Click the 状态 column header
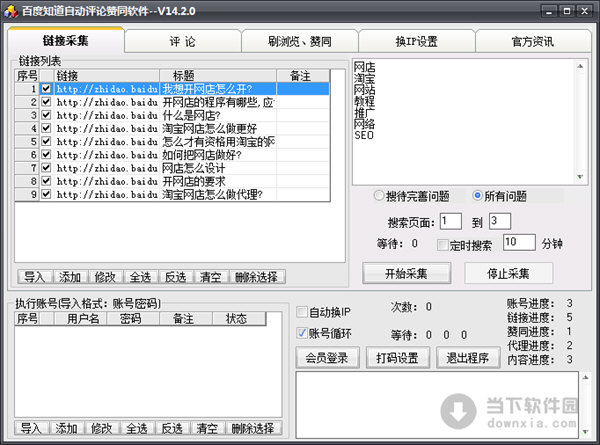The height and width of the screenshot is (445, 600). coord(239,318)
